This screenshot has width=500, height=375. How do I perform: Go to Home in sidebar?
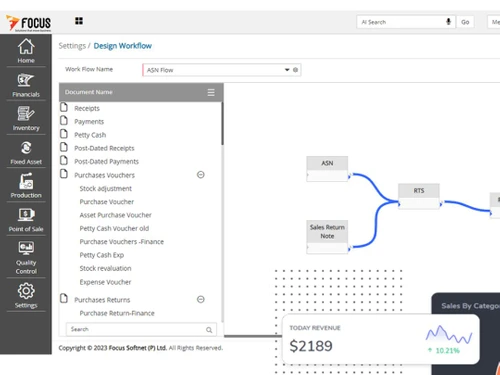[26, 51]
